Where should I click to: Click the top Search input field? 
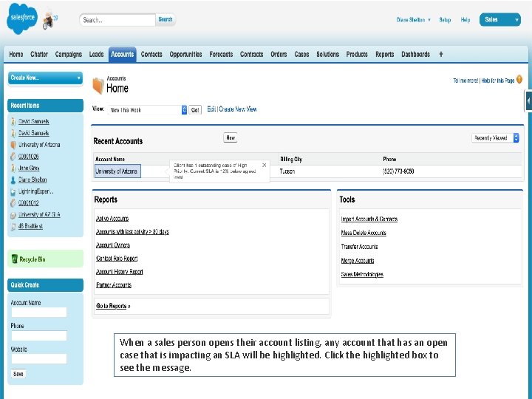[x=117, y=20]
